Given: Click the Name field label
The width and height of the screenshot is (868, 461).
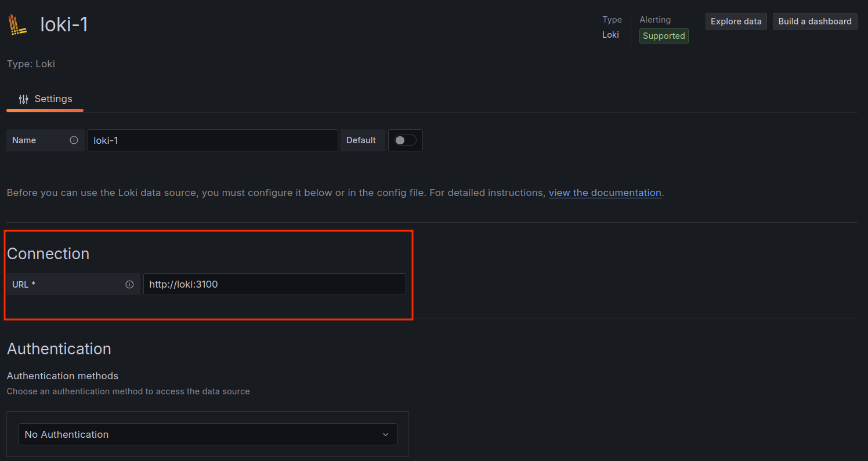Looking at the screenshot, I should [x=24, y=140].
